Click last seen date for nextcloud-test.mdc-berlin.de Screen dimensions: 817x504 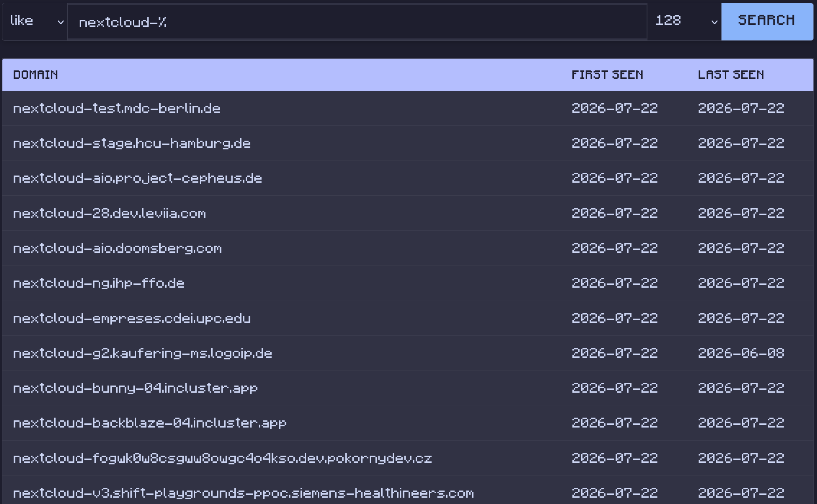click(x=741, y=108)
